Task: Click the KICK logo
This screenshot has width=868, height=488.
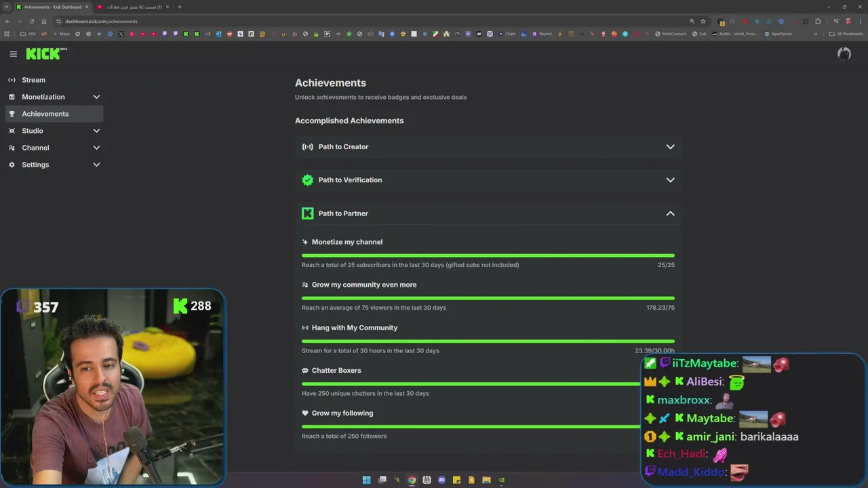Action: [x=47, y=54]
